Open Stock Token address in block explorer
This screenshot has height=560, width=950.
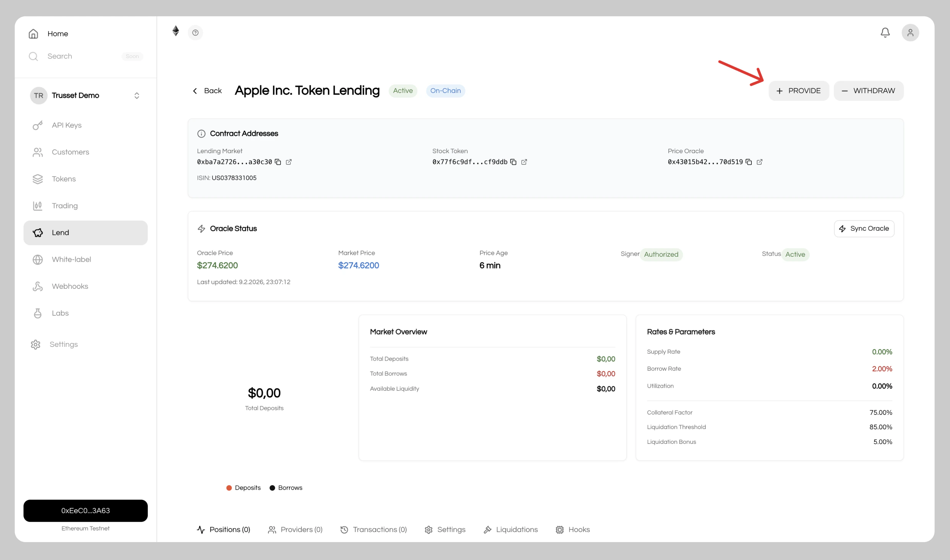pos(524,162)
